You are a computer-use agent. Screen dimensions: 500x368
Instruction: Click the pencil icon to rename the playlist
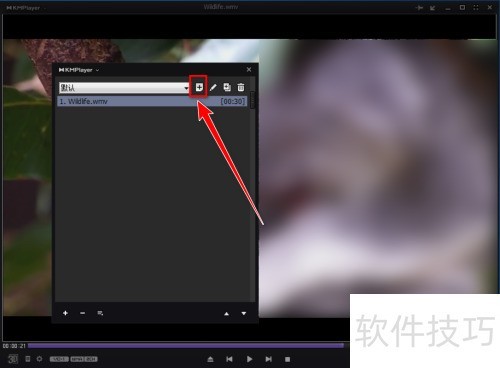(213, 87)
